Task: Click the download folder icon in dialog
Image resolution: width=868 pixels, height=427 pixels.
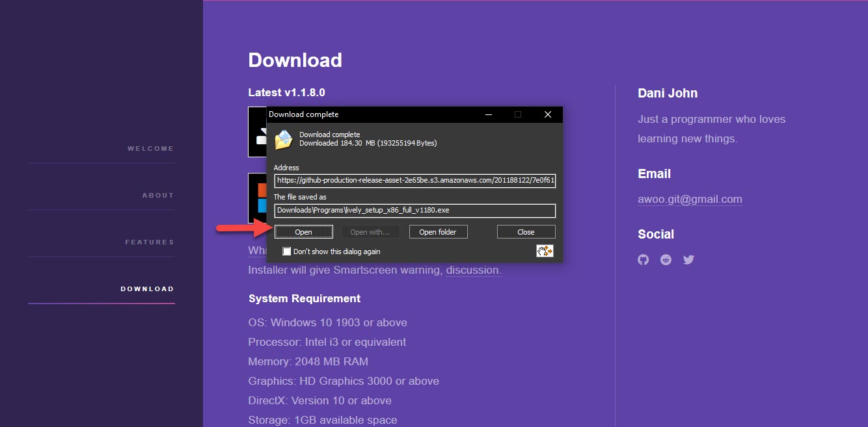Action: point(284,139)
